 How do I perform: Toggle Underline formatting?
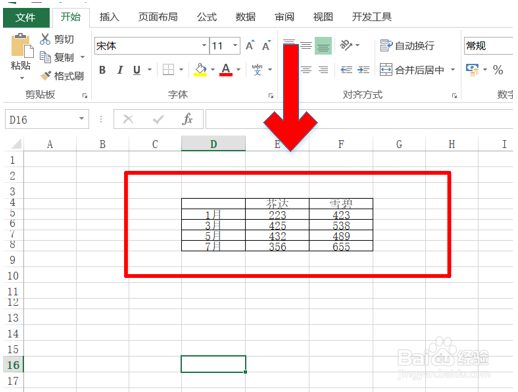(x=136, y=70)
